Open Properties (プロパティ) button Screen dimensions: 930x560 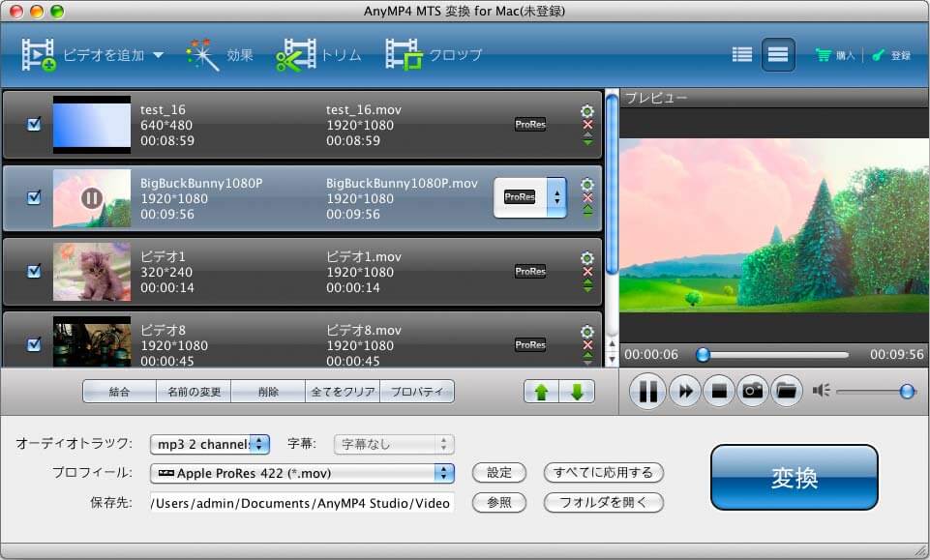click(x=417, y=392)
